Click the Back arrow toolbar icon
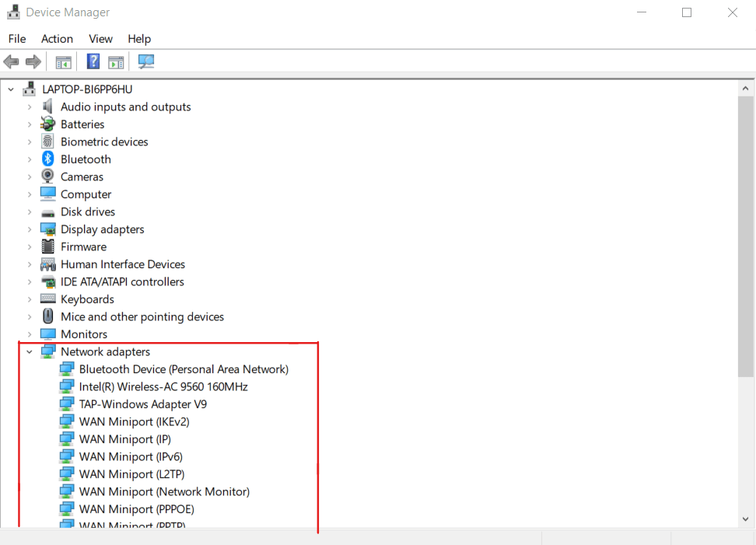This screenshot has height=545, width=756. click(x=11, y=62)
